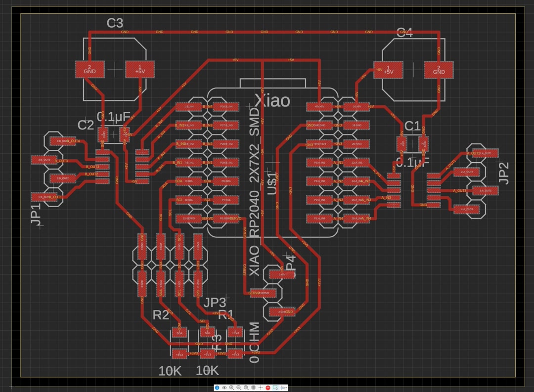
Task: Select JP1 B_OUT4 pad
Action: [x=63, y=141]
